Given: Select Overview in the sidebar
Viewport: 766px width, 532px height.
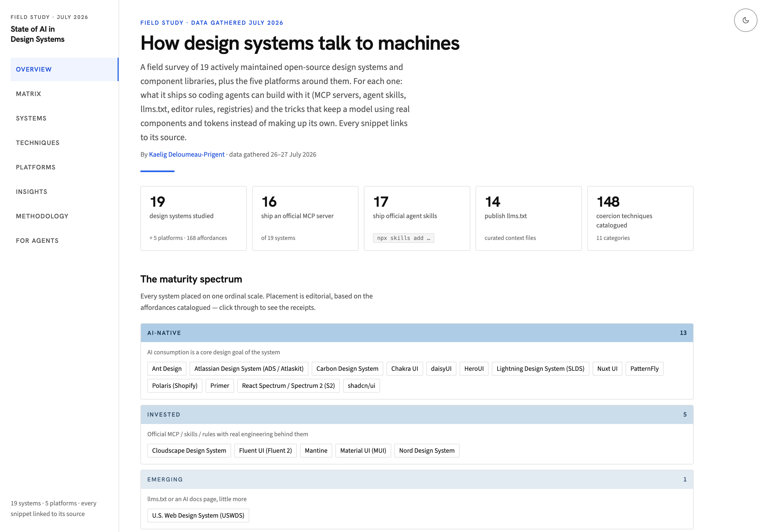Looking at the screenshot, I should [65, 69].
